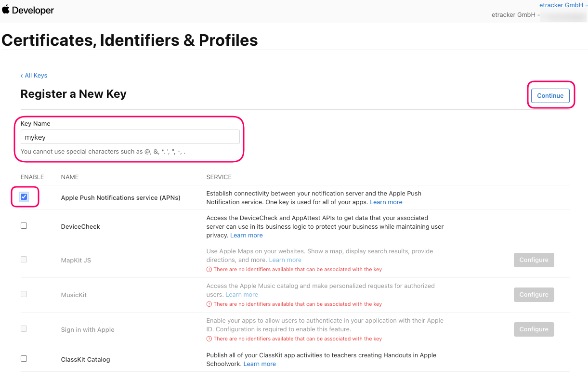Click the Continue button
This screenshot has height=379, width=588.
click(550, 95)
